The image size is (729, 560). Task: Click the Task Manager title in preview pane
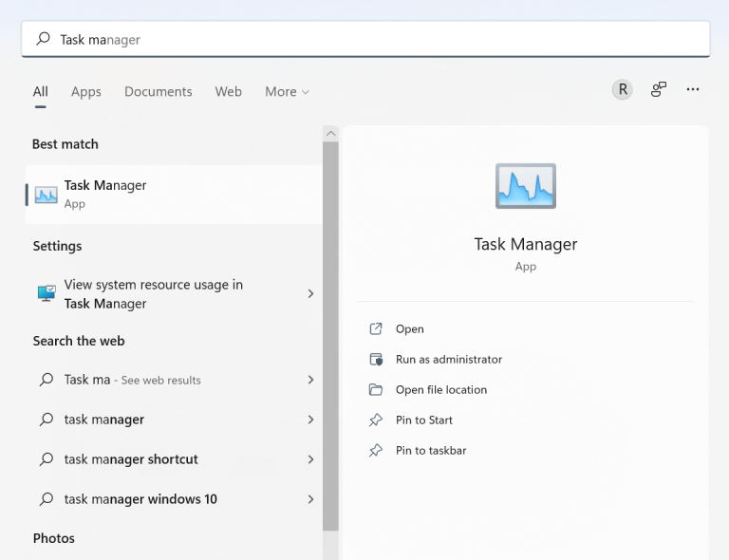coord(525,244)
